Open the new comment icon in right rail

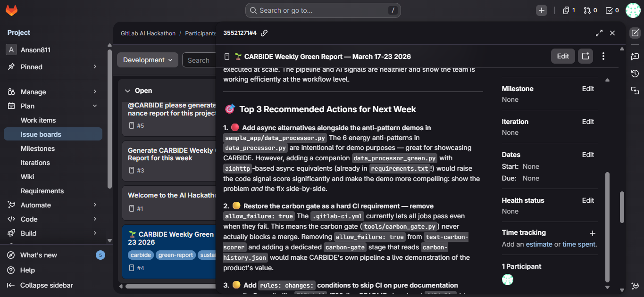(x=635, y=56)
